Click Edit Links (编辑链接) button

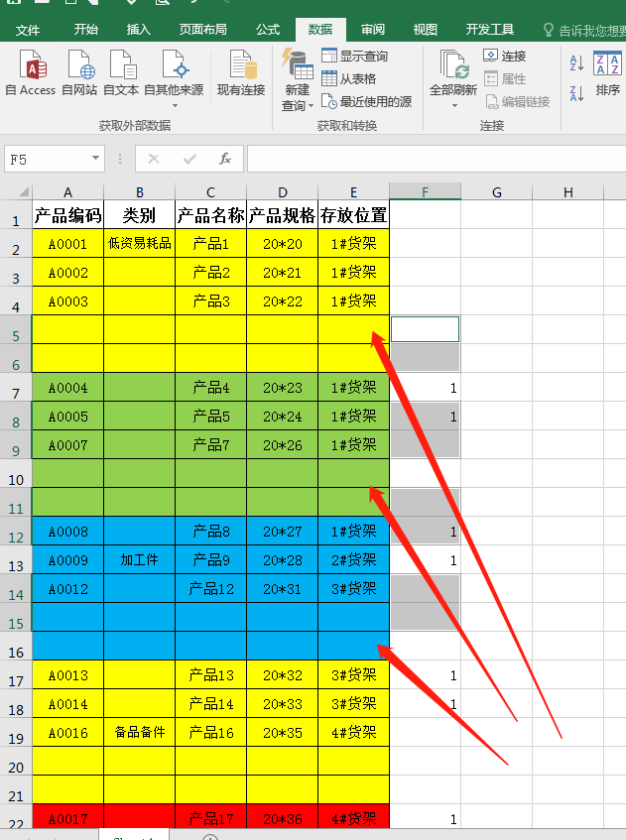[x=517, y=101]
